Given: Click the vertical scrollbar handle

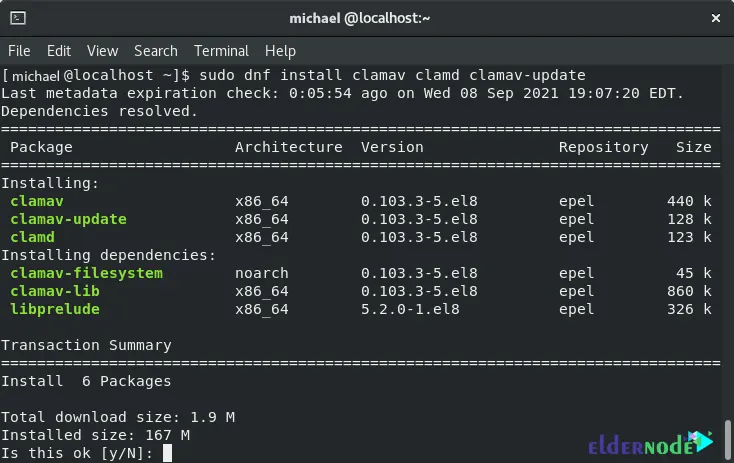Looking at the screenshot, I should (727, 441).
